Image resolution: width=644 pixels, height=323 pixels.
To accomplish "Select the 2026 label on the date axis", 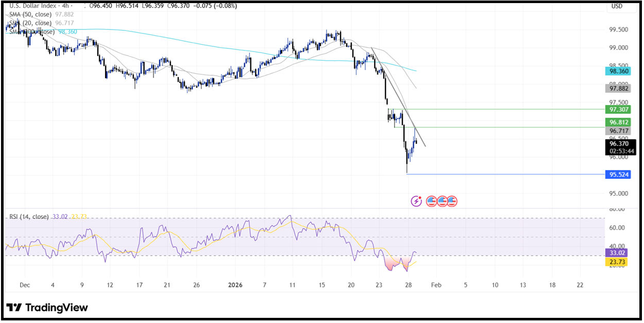I will pos(236,284).
